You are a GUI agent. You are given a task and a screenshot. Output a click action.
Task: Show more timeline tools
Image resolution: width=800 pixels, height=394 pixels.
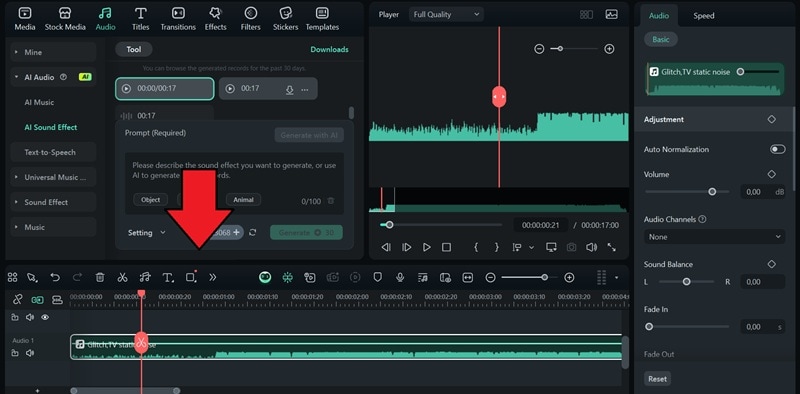[213, 277]
